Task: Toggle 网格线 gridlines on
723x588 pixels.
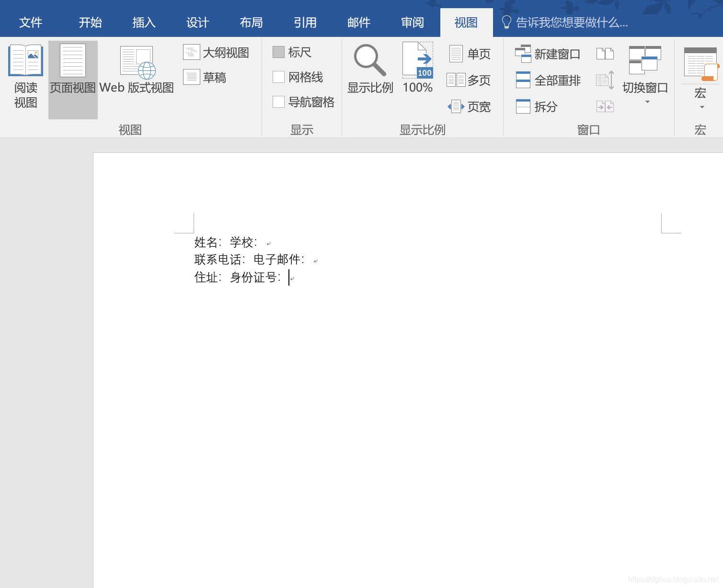Action: pyautogui.click(x=299, y=77)
